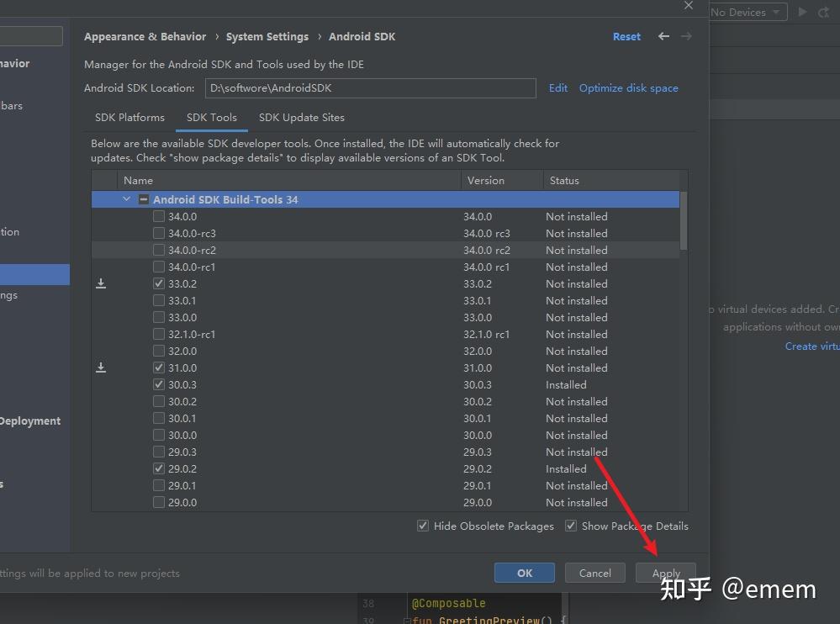Check the 32.0.0 checkbox
This screenshot has height=624, width=840.
pyautogui.click(x=159, y=351)
